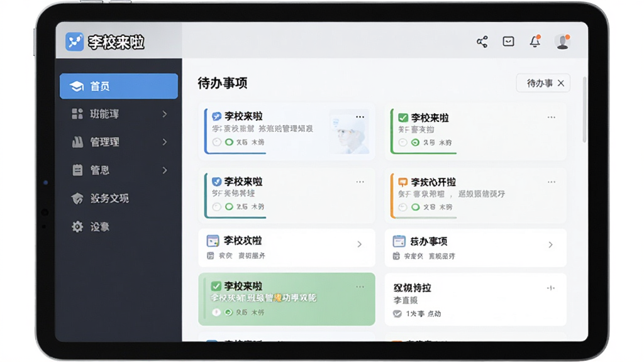Open photo thumbnail on blue-bordered card
Viewport: 644px width, 362px height.
pos(350,132)
